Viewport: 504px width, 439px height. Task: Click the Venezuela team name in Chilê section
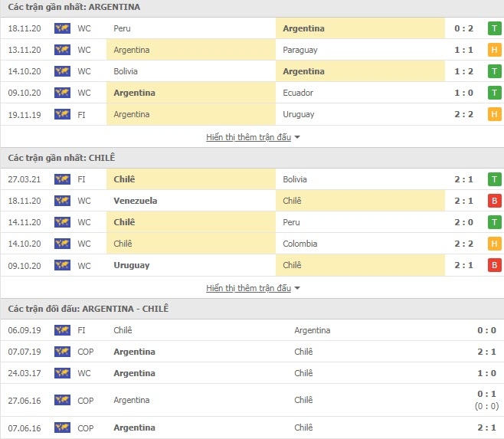pyautogui.click(x=136, y=201)
